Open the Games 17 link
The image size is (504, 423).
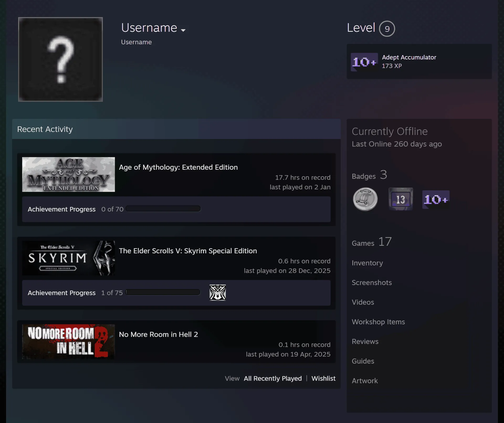point(372,242)
